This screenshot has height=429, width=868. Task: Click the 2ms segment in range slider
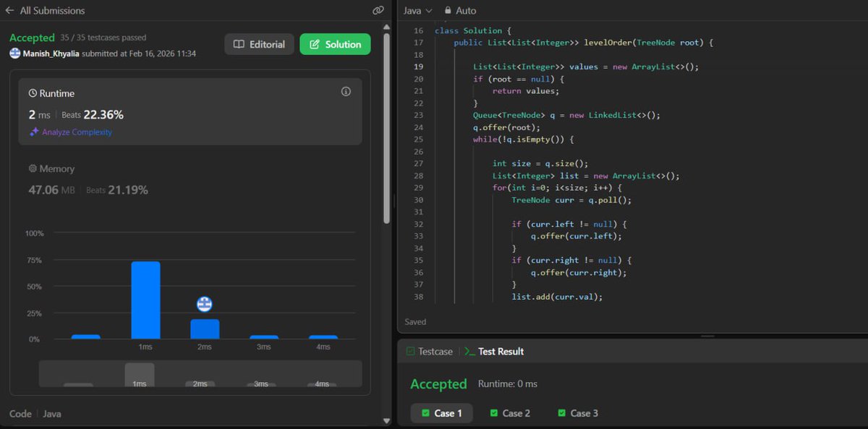click(200, 383)
